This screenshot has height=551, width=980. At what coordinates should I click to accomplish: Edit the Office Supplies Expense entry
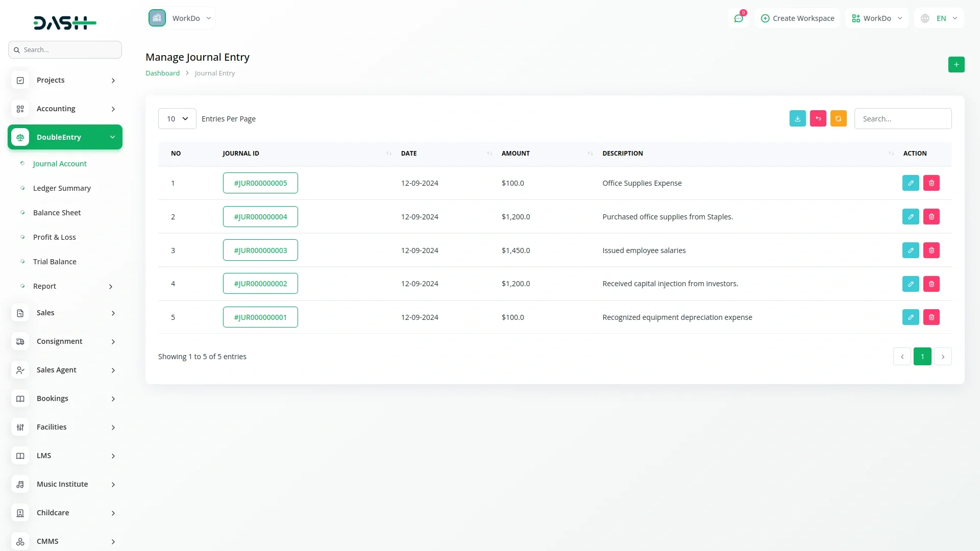pos(910,183)
